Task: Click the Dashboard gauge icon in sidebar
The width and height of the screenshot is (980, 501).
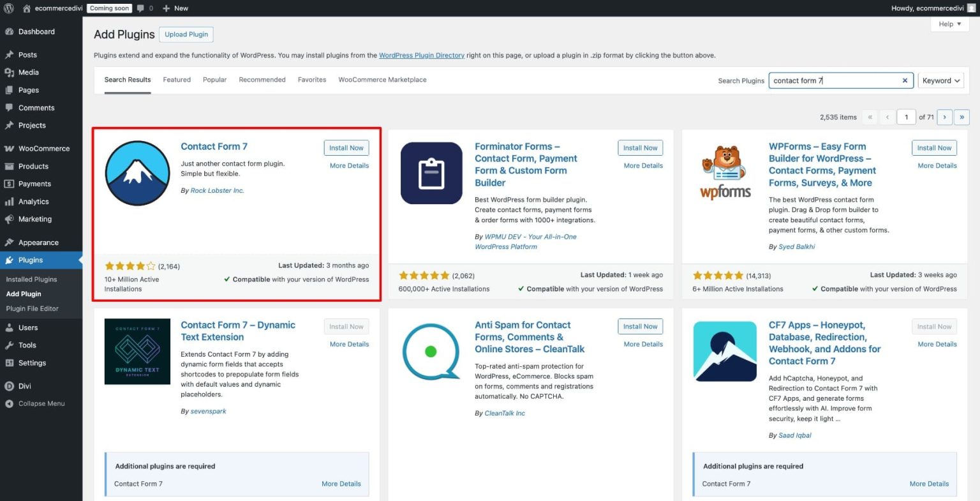Action: pos(9,32)
